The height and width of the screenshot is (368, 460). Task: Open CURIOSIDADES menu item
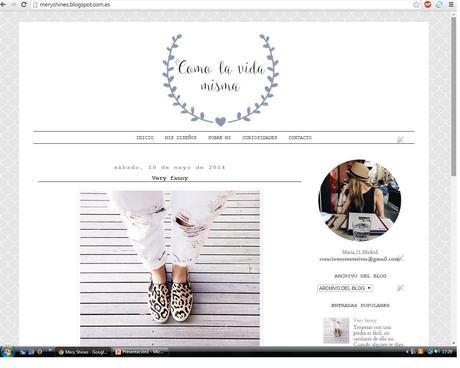pos(260,137)
